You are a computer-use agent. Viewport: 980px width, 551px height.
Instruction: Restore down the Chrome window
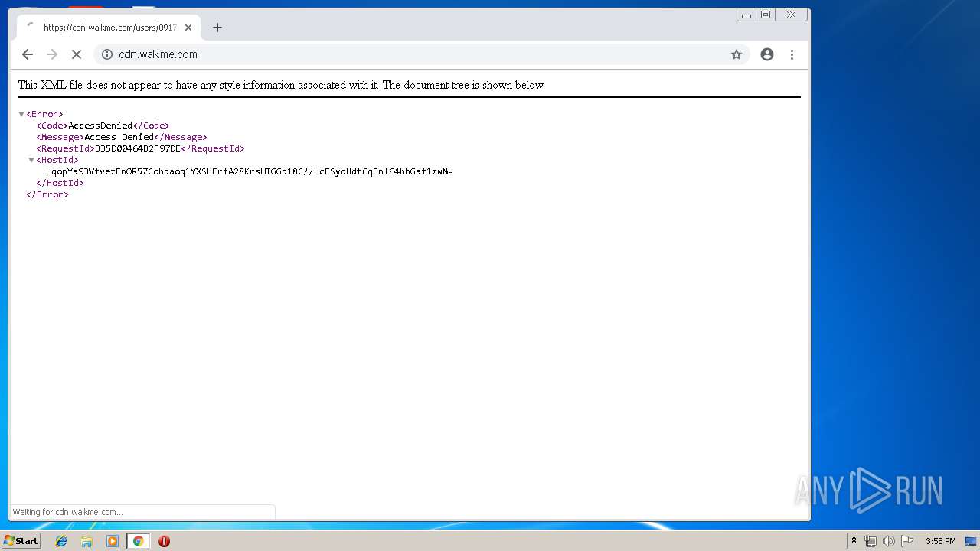coord(766,15)
